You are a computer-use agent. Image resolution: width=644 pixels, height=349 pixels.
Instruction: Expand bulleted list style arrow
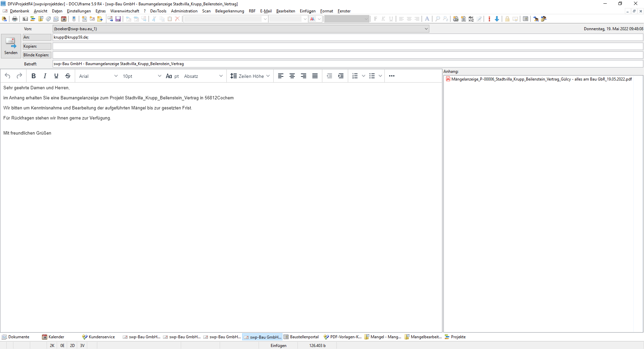[380, 76]
